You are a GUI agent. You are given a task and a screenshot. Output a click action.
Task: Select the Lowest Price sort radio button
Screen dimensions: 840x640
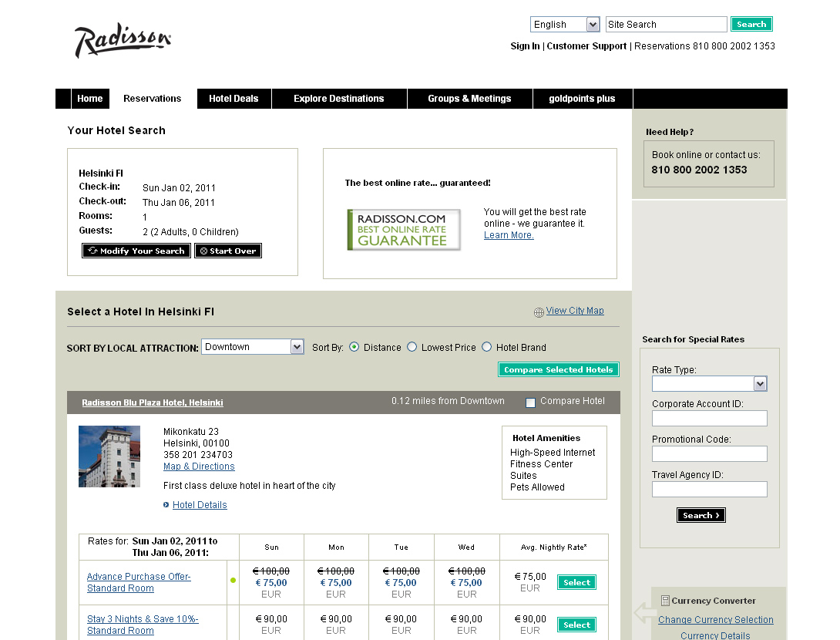(x=412, y=347)
